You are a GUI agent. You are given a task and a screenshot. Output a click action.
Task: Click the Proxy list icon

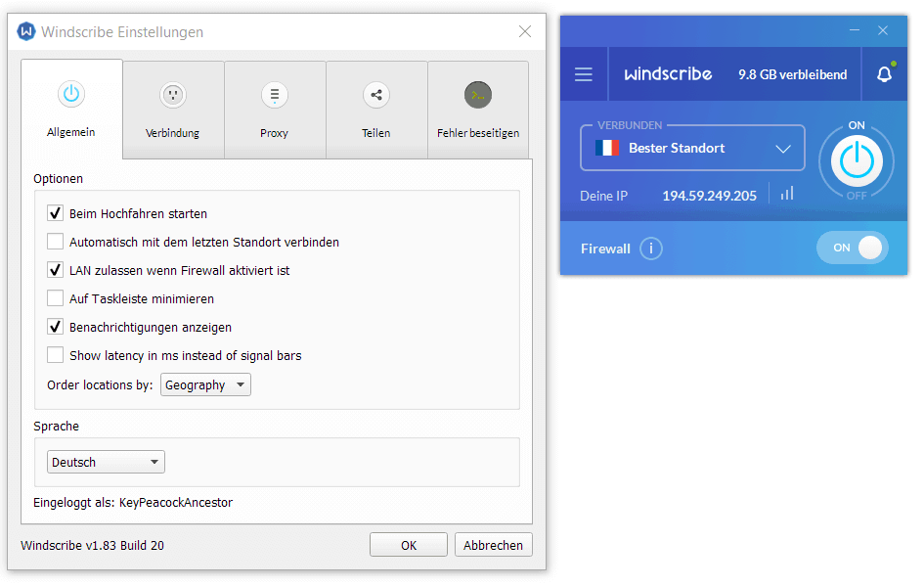click(x=275, y=94)
